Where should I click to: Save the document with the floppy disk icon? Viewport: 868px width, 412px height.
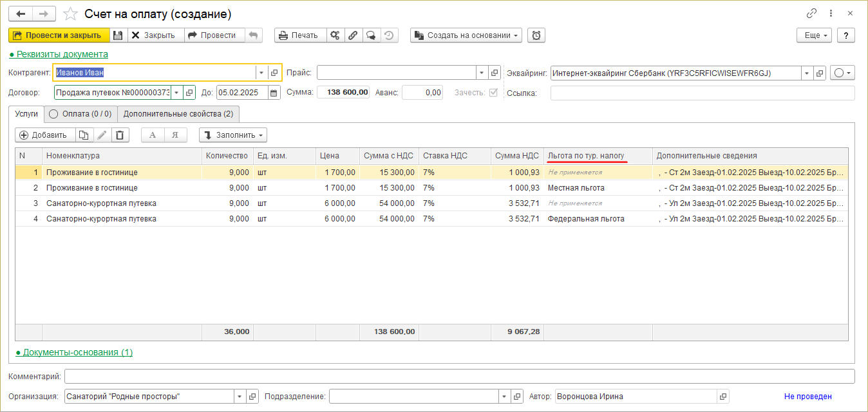click(118, 35)
